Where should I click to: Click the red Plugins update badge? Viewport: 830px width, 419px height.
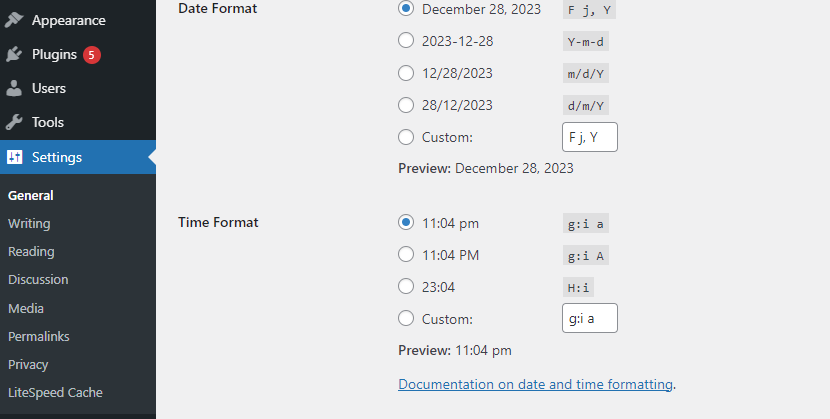click(x=92, y=54)
